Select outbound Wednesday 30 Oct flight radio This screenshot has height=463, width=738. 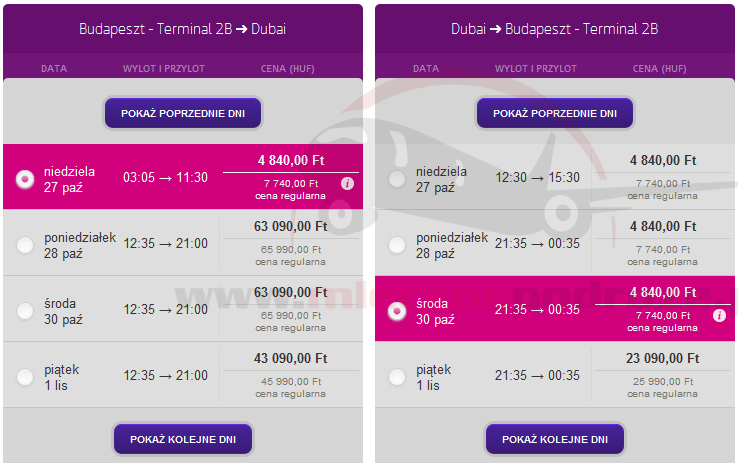pos(25,311)
